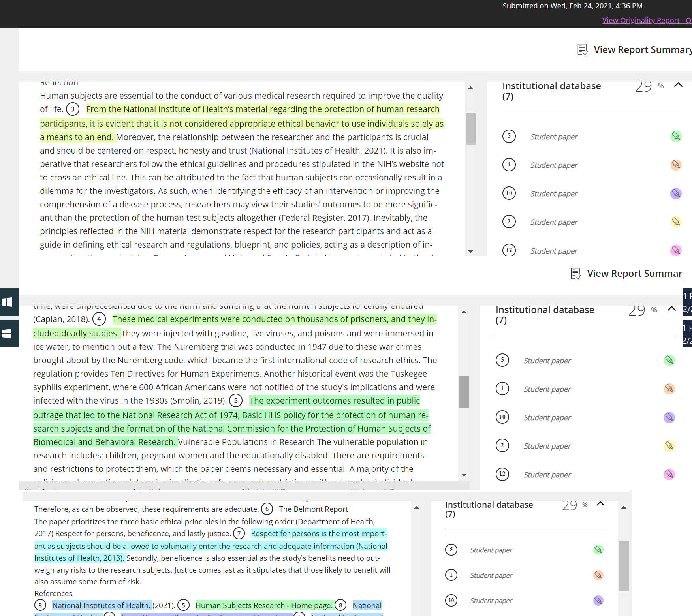
Task: Click green highlight icon, source 5, bottom report
Action: [598, 550]
